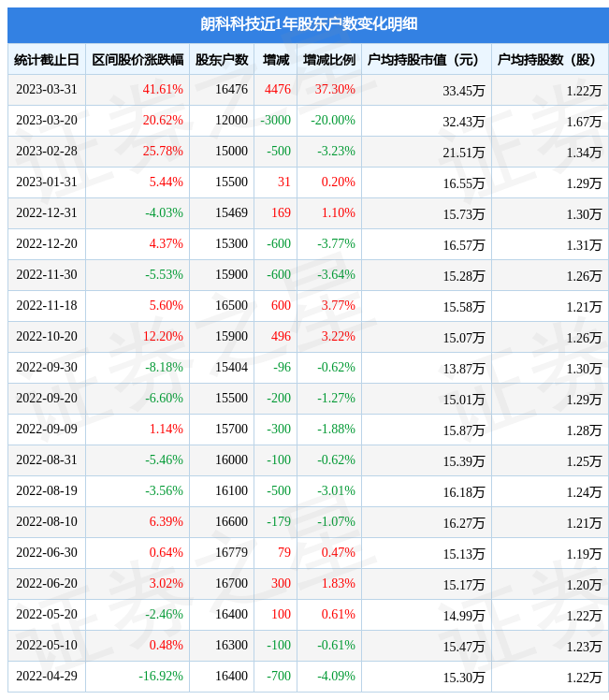Click the 21.51万 market value cell
Screen dimensions: 609x700
(x=464, y=153)
